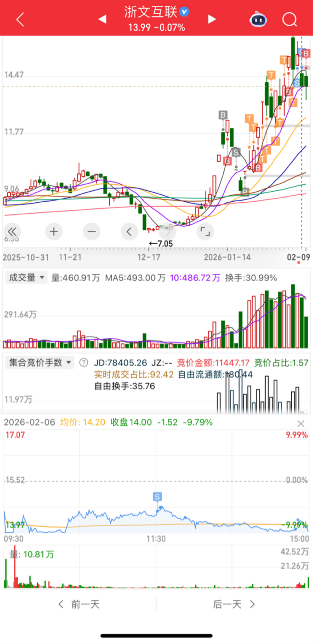Tap the intraday 量: 10.81万 label
Image resolution: width=313 pixels, height=644 pixels.
32,554
